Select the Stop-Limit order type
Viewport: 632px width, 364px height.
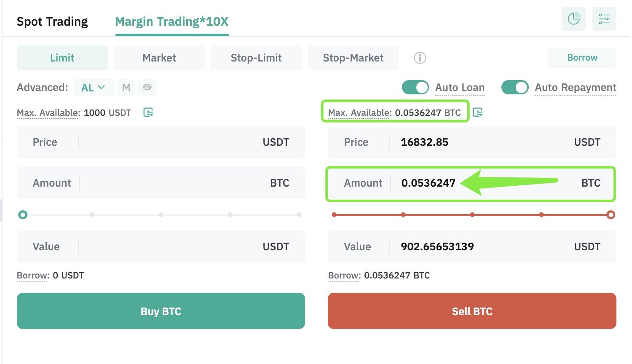[x=256, y=58]
